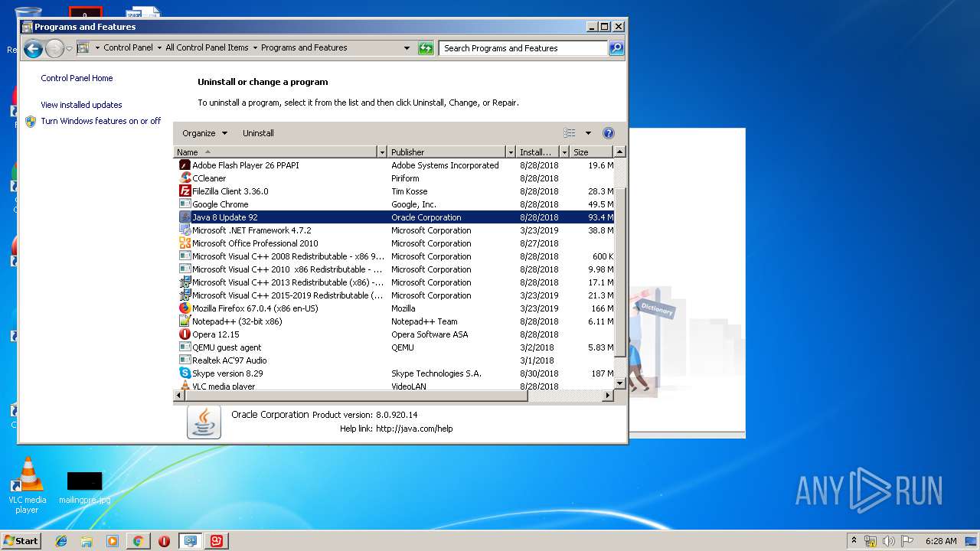
Task: Click the Search Programs and Features field
Action: 524,48
